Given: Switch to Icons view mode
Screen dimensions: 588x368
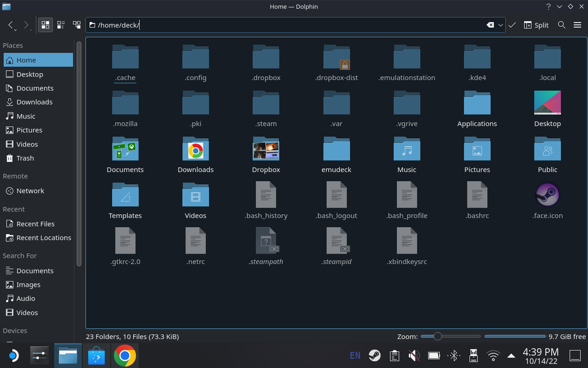Looking at the screenshot, I should point(45,25).
